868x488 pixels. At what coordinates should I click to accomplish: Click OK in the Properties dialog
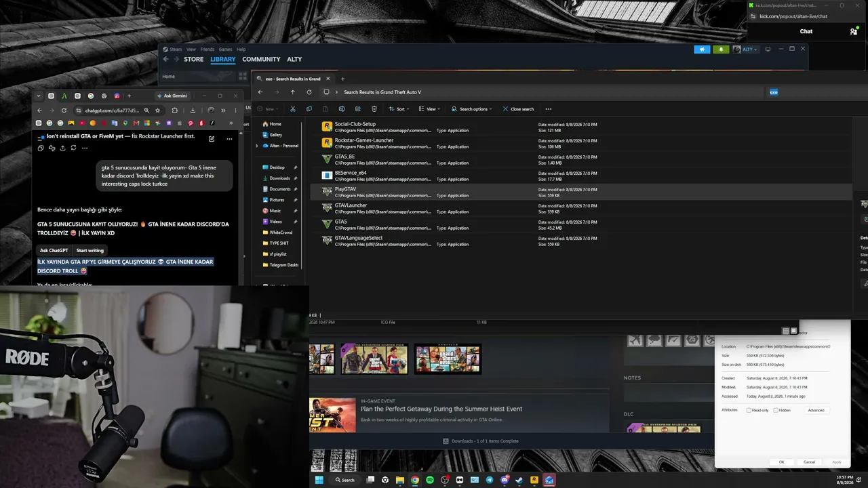[781, 462]
